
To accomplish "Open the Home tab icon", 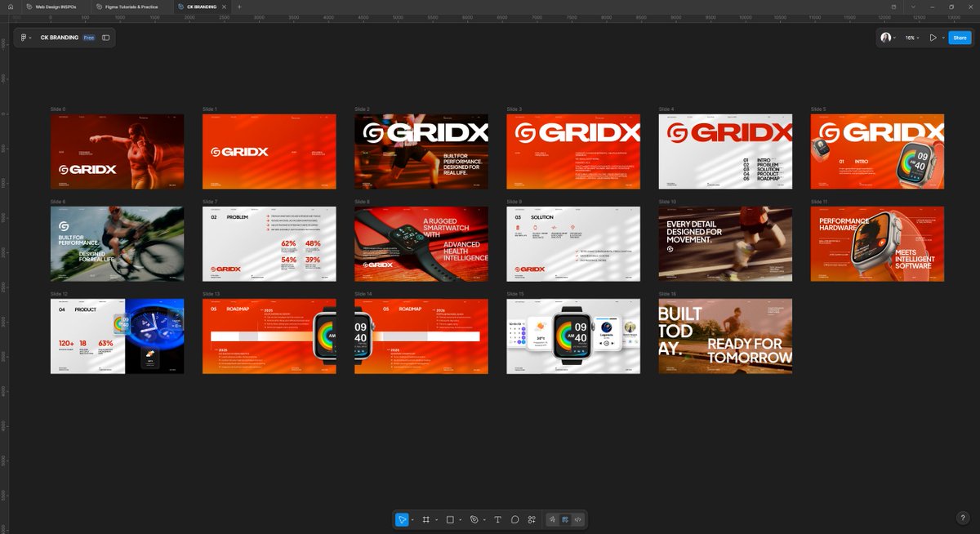I will pyautogui.click(x=11, y=7).
